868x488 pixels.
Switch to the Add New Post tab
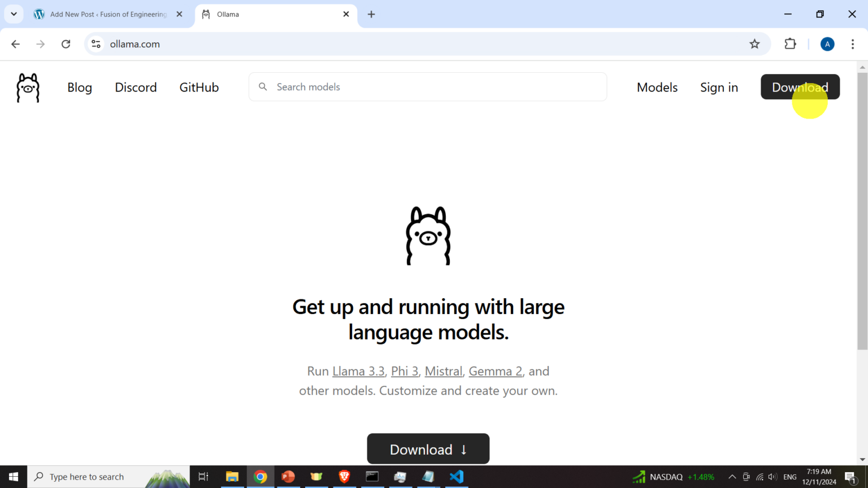coord(108,14)
